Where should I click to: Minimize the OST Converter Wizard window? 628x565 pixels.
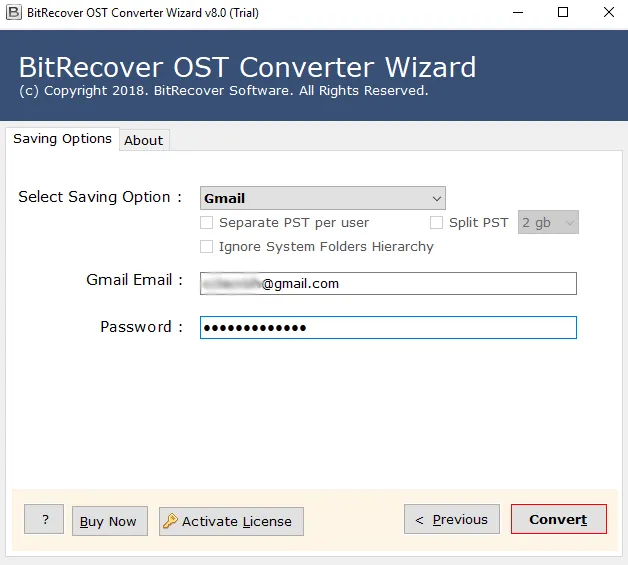[518, 12]
